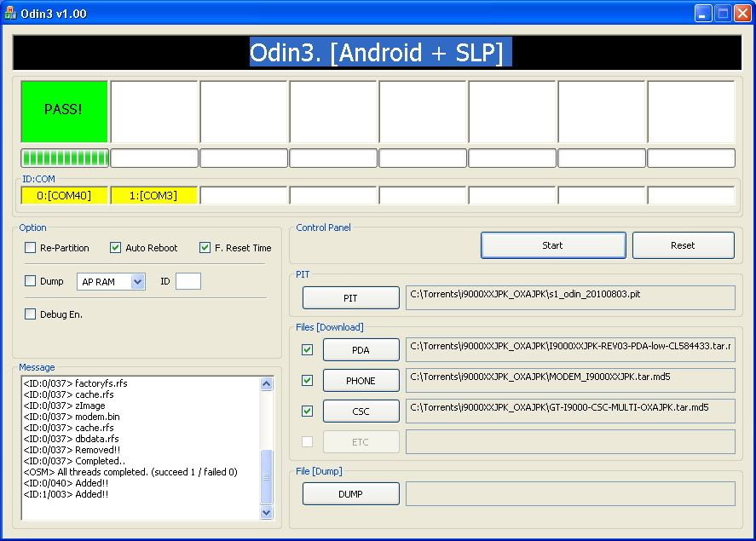Click the '<ID:0/040> Added!!' log line
Screen dimensions: 756x541
coord(66,483)
